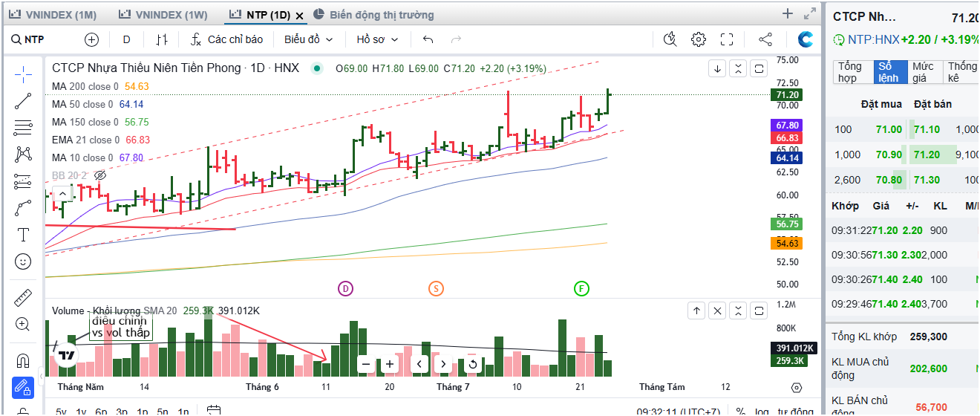Viewport: 980px width, 416px height.
Task: Click the MA 10 purple price label
Action: [786, 126]
